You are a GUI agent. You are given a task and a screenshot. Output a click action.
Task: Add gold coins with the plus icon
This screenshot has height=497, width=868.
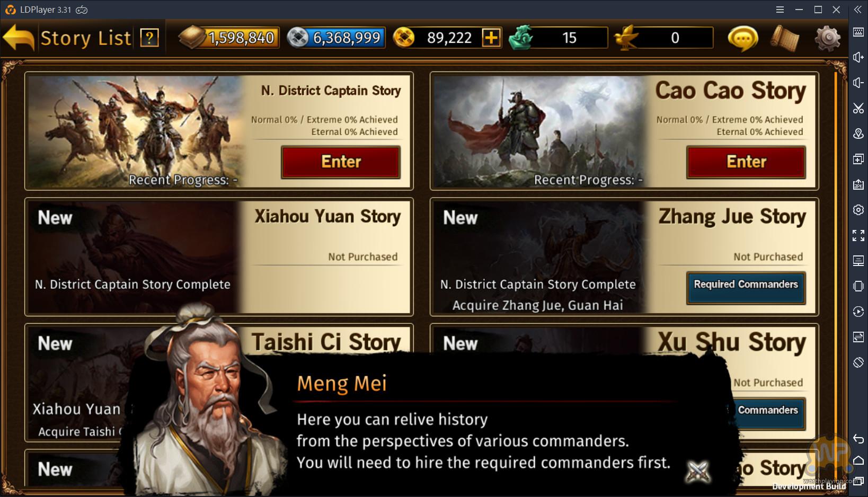point(491,38)
